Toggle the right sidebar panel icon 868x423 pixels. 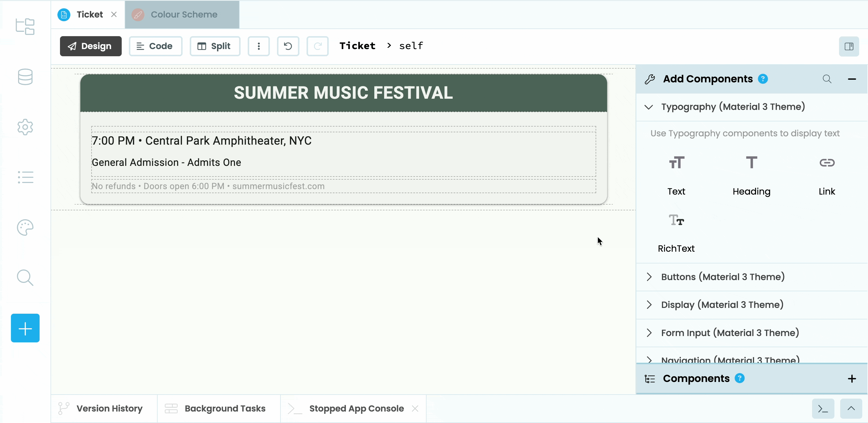pos(849,46)
